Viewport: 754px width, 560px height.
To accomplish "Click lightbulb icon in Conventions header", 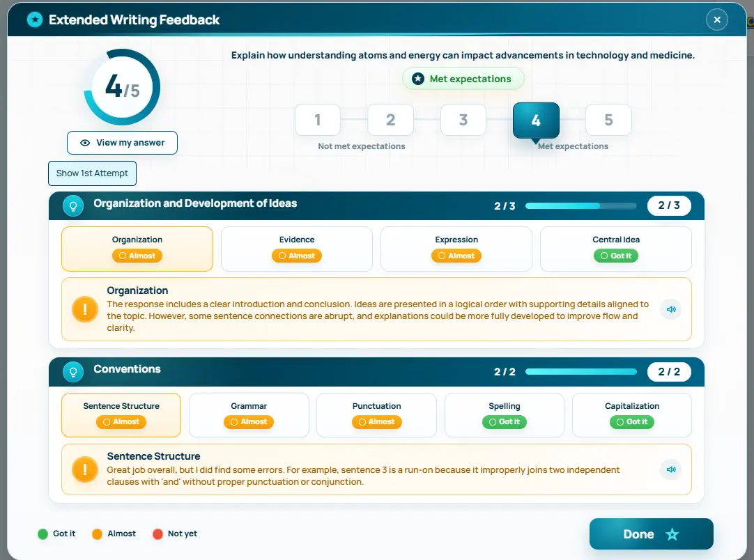I will point(73,372).
